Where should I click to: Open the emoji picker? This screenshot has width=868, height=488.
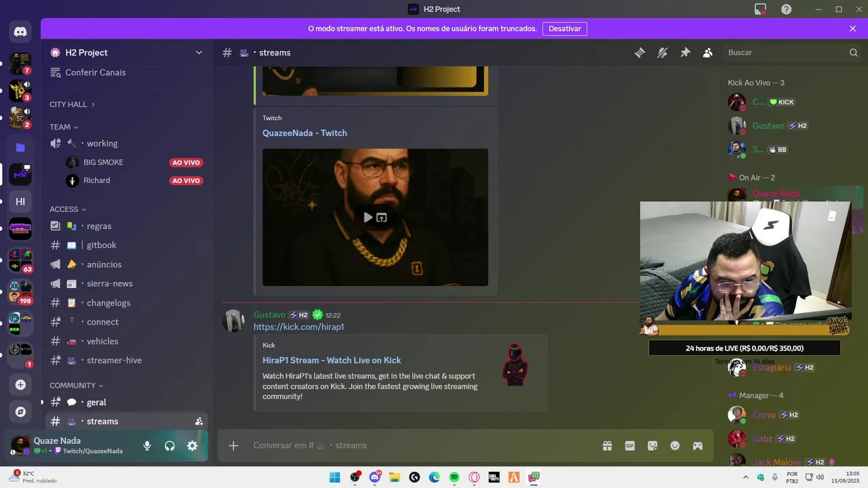click(x=675, y=445)
